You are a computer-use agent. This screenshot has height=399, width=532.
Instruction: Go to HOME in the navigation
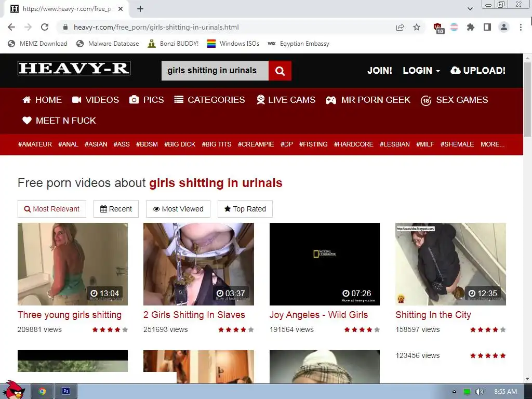(42, 100)
